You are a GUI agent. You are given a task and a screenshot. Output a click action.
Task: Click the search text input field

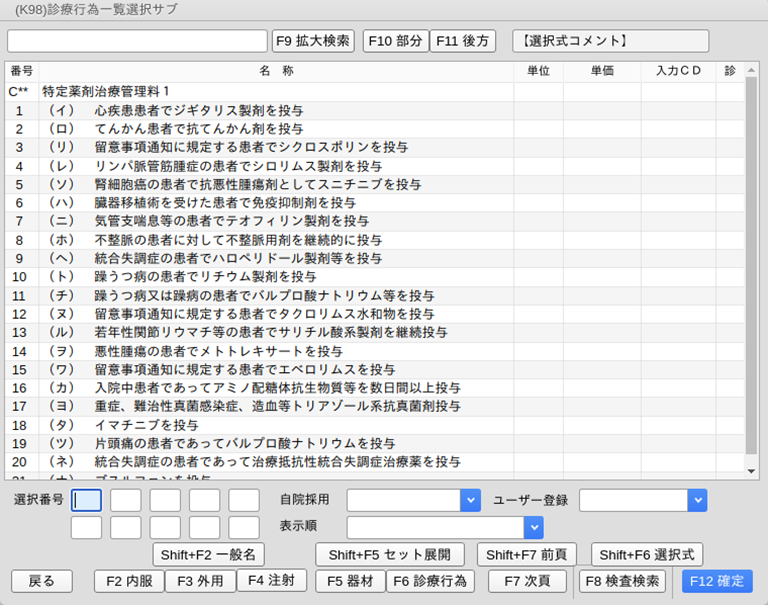137,41
